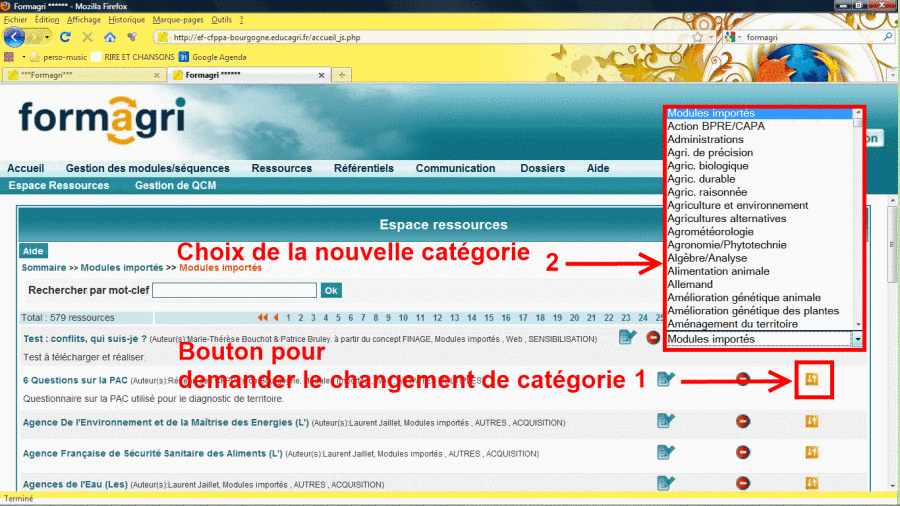
Task: Click the category list scrollbar down arrow
Action: 858,325
